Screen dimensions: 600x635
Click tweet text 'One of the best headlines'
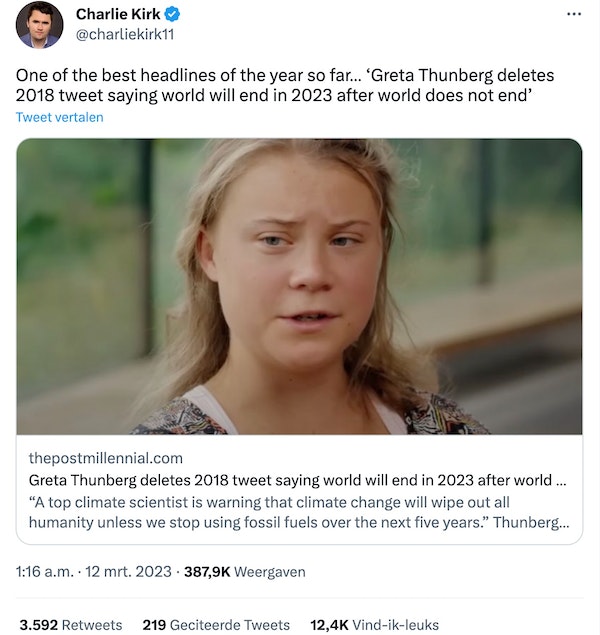tap(150, 75)
